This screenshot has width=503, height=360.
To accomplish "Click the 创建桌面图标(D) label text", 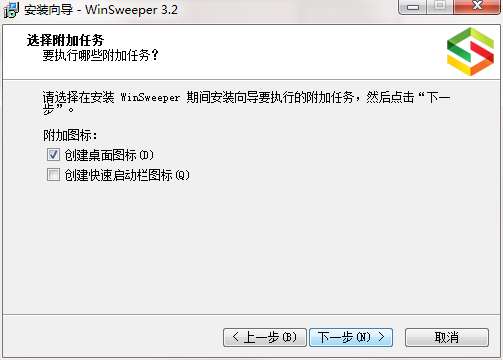I will 109,155.
